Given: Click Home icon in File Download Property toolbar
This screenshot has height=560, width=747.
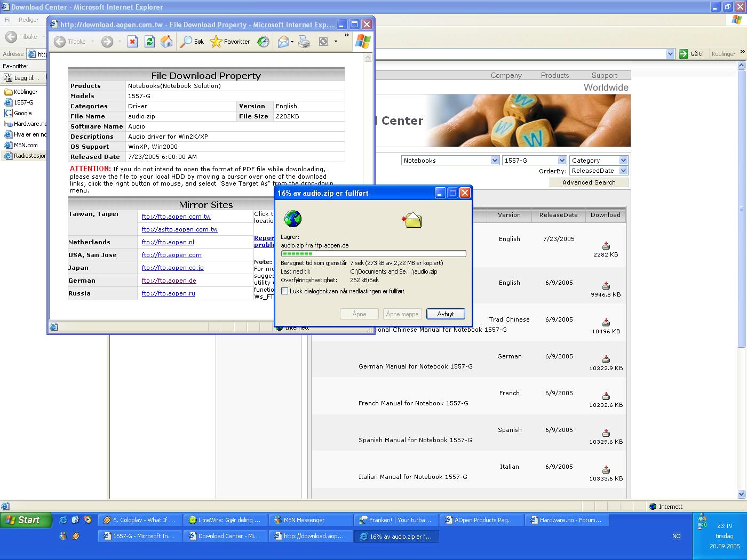Looking at the screenshot, I should tap(166, 42).
